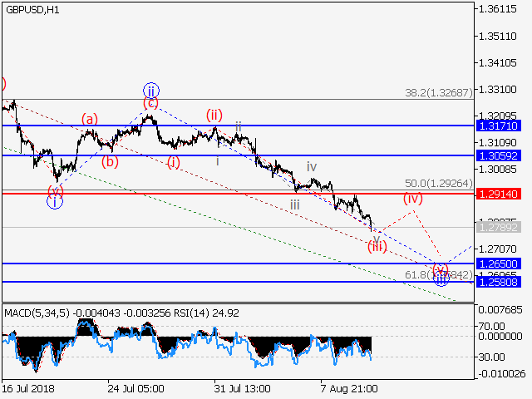Click the blue circled wave i marker
The image size is (532, 399).
point(54,201)
